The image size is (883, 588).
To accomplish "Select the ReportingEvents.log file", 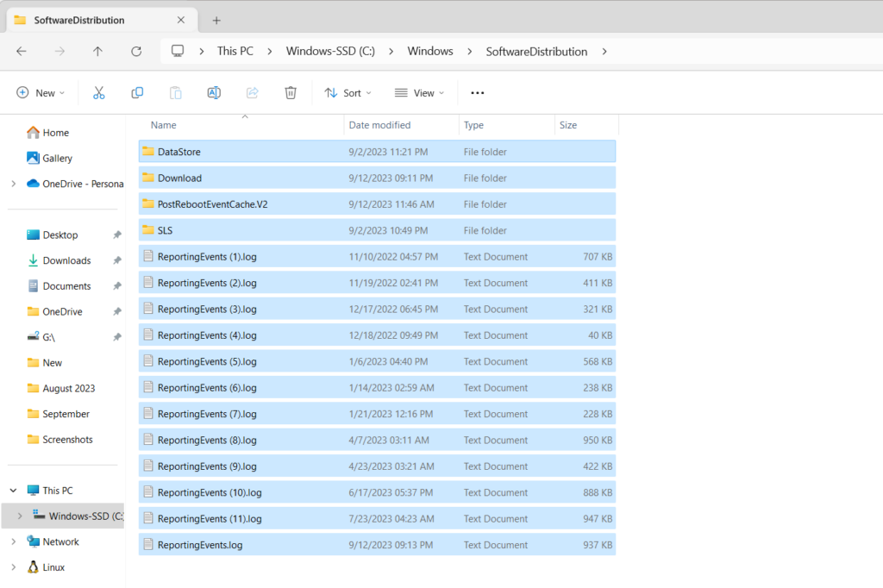I will pyautogui.click(x=200, y=545).
